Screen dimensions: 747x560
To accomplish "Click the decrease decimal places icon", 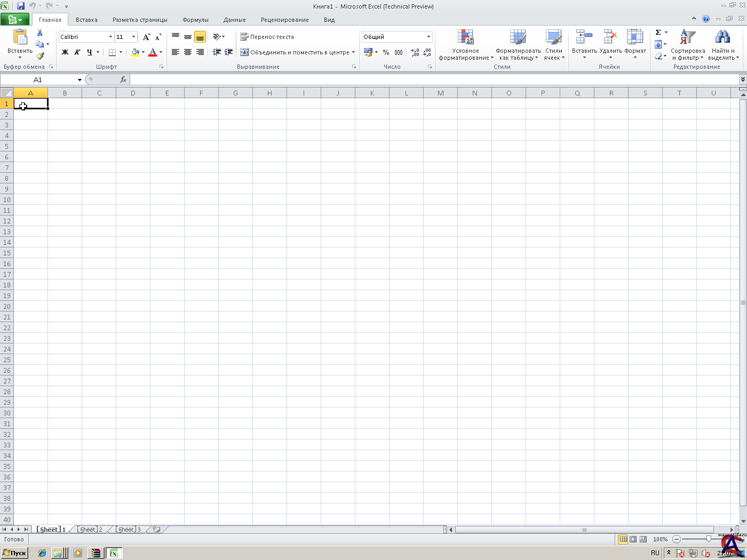I will tap(427, 52).
